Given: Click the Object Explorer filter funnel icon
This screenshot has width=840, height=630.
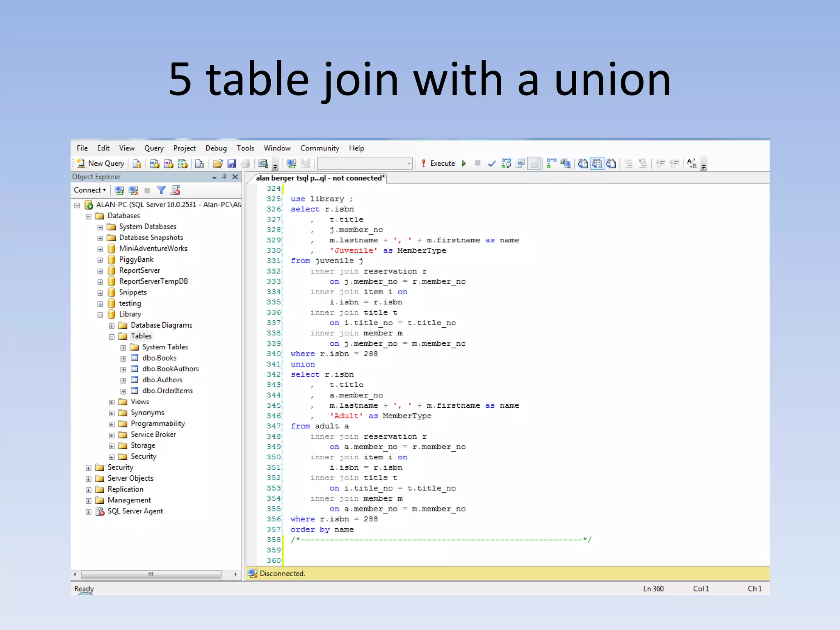Looking at the screenshot, I should point(161,190).
